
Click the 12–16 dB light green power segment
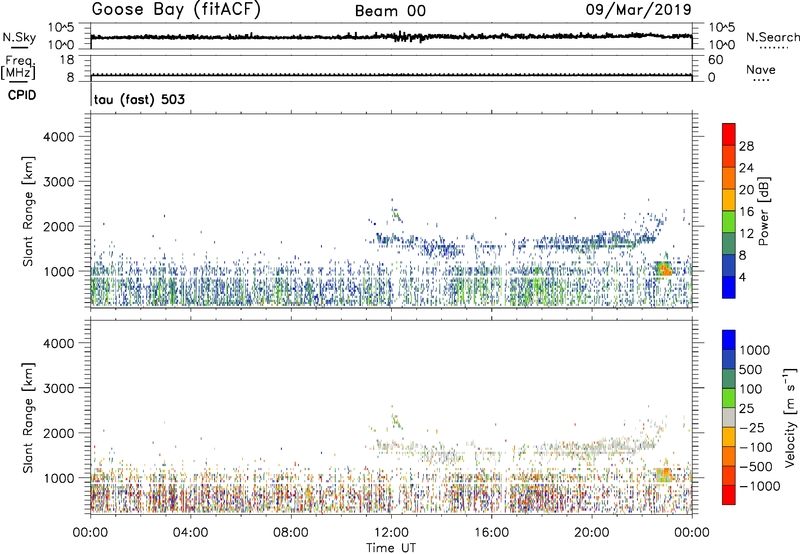[729, 222]
